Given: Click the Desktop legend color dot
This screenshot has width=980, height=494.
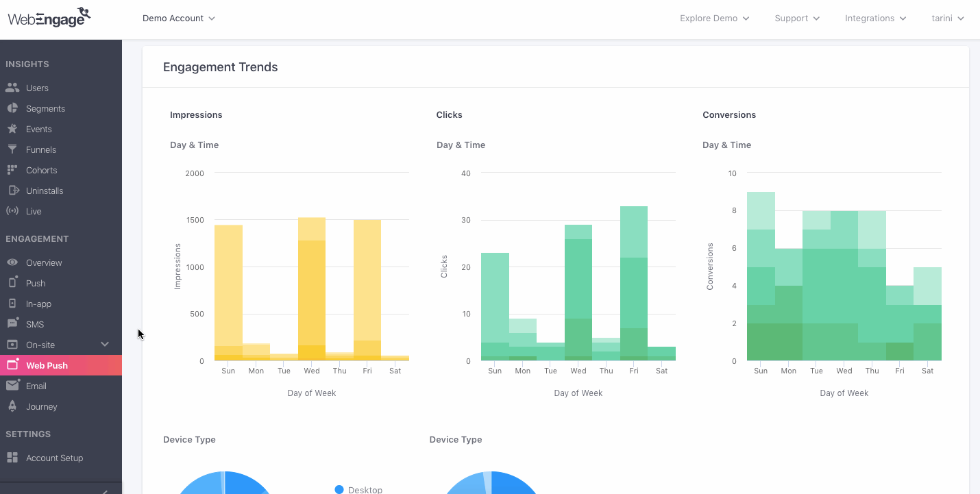Looking at the screenshot, I should (339, 489).
